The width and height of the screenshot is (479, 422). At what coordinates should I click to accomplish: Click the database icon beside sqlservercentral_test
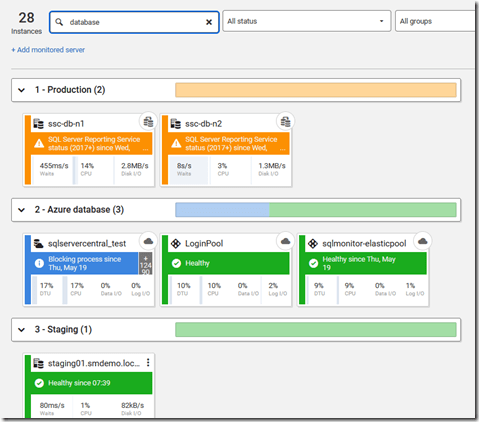coord(39,244)
